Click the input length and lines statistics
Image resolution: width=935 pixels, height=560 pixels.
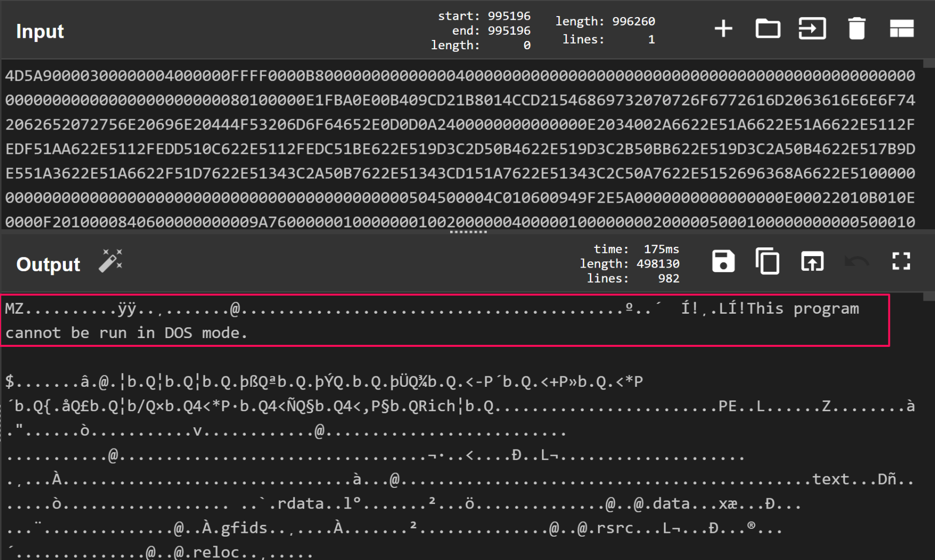click(605, 30)
